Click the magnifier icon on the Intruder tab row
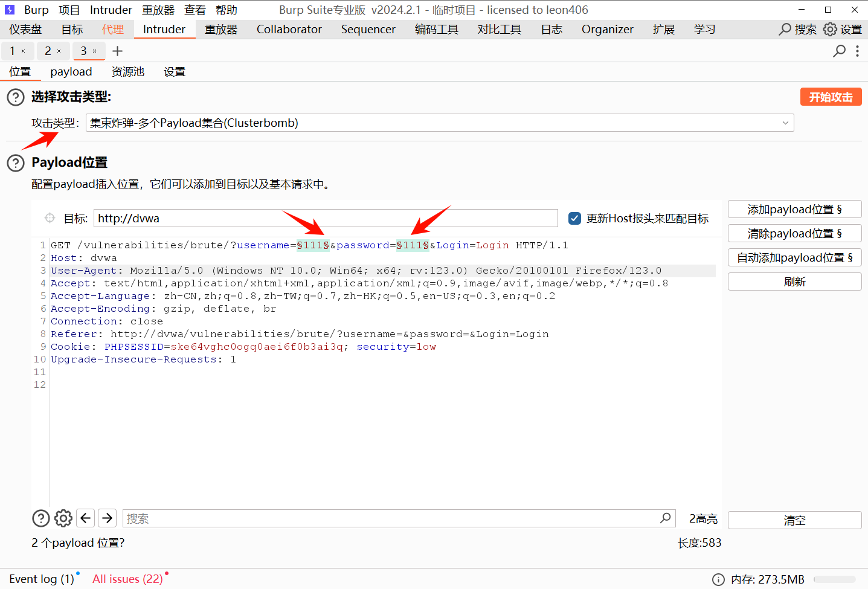The width and height of the screenshot is (868, 589). click(839, 51)
